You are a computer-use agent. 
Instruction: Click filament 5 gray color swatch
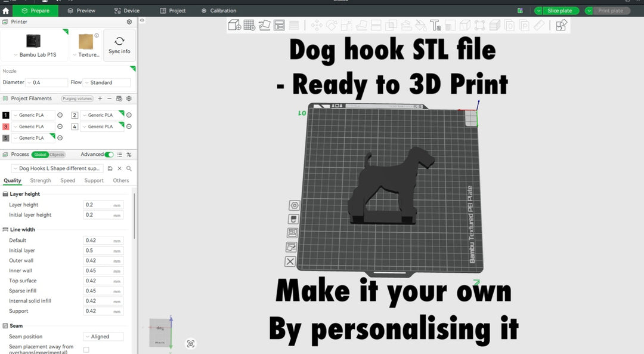pyautogui.click(x=6, y=138)
